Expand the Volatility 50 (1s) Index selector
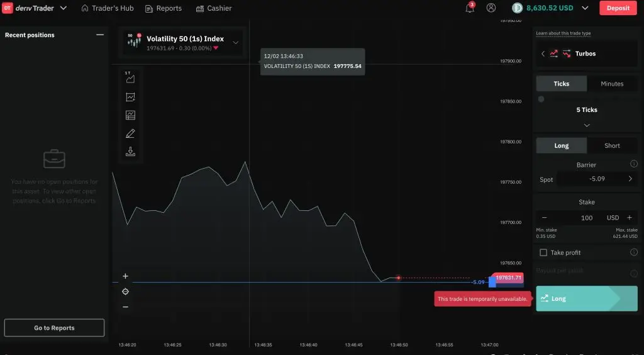Screen dimensions: 644x355 click(x=235, y=42)
